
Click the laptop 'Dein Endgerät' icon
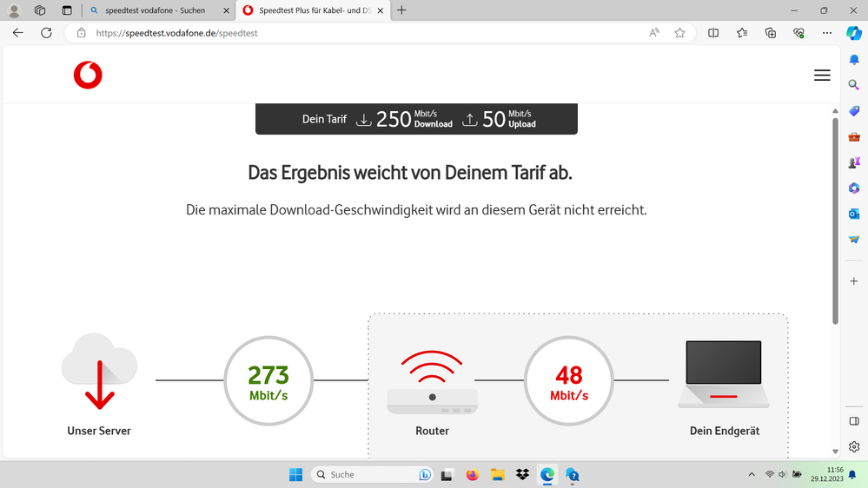[724, 374]
